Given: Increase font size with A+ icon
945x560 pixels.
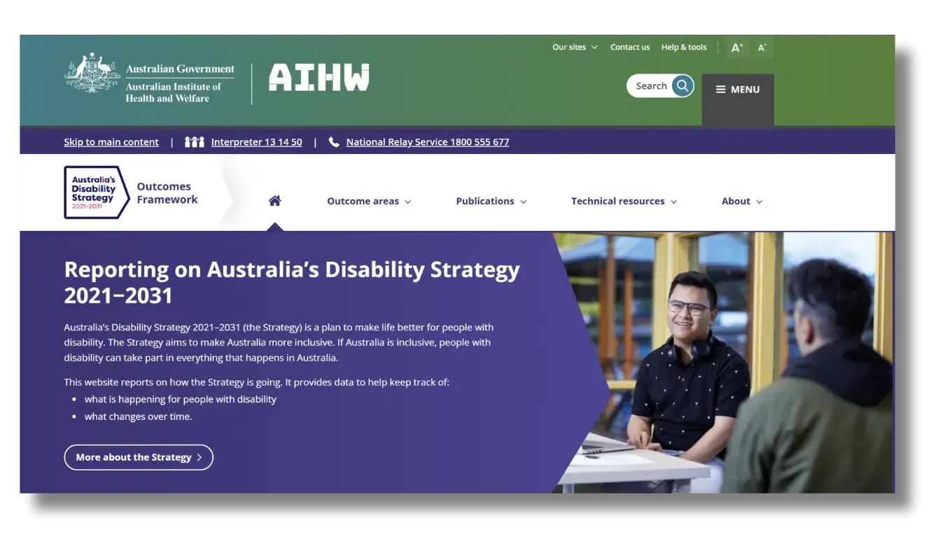Looking at the screenshot, I should 737,48.
